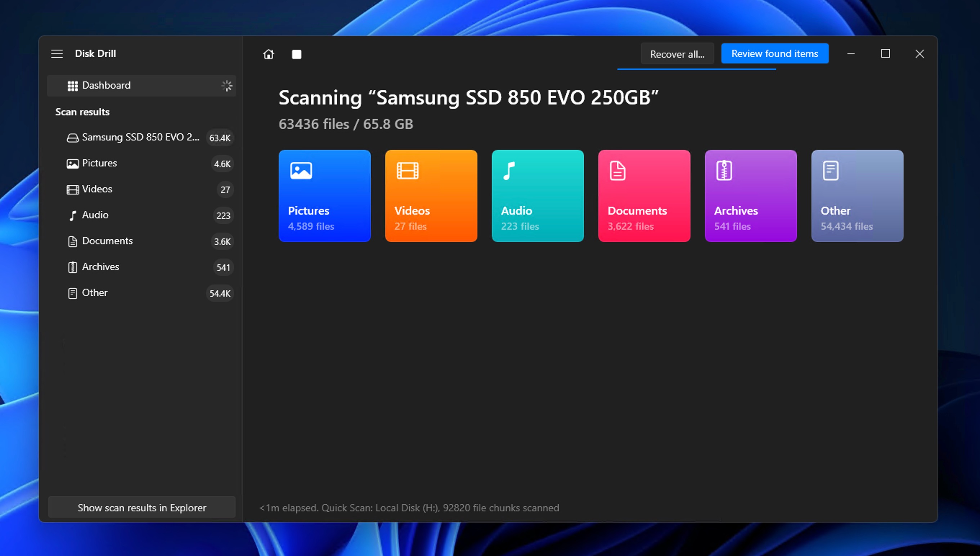The height and width of the screenshot is (556, 980).
Task: Select Archives in scan results list
Action: pos(141,267)
